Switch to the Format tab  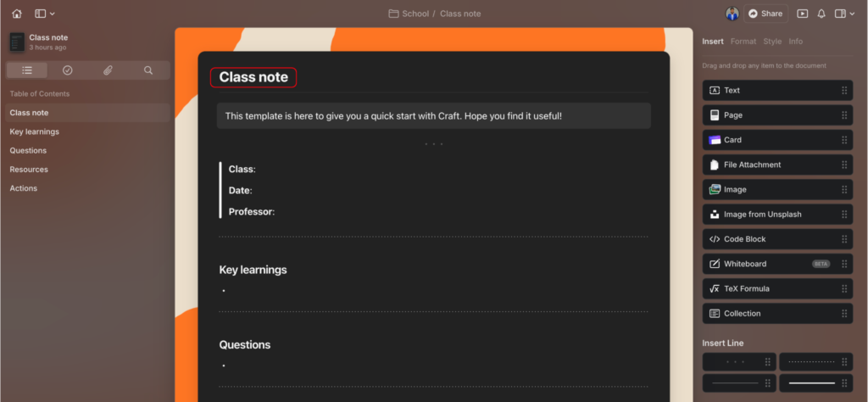pyautogui.click(x=743, y=42)
